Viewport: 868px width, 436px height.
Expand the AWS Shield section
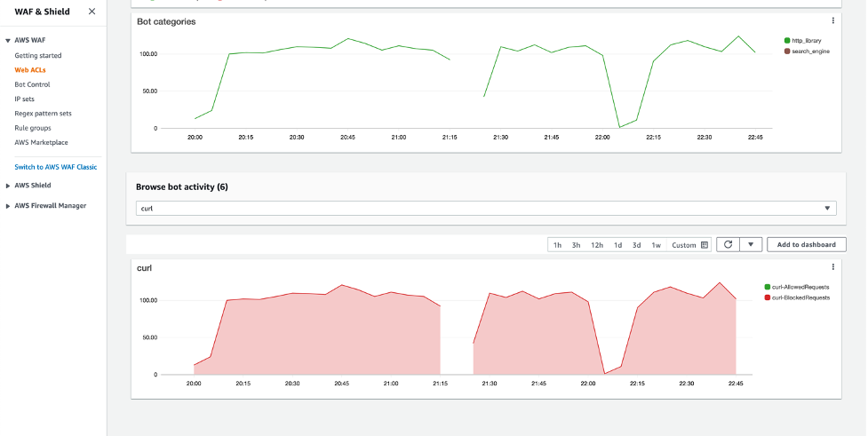pos(8,186)
